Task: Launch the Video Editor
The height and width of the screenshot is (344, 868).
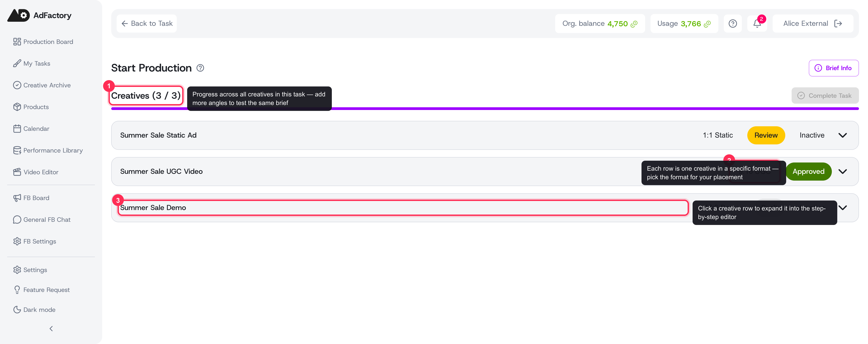Action: [x=36, y=172]
